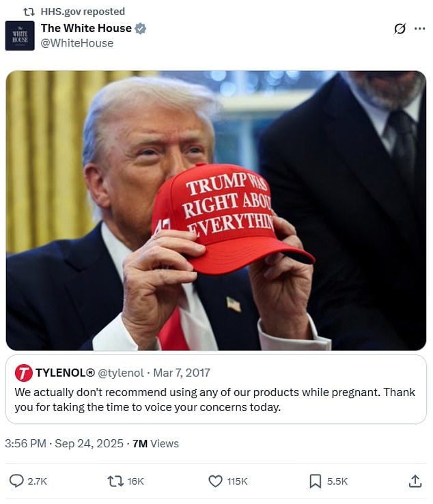This screenshot has width=433, height=504.
Task: Repost using the retweet arrows icon
Action: click(115, 481)
